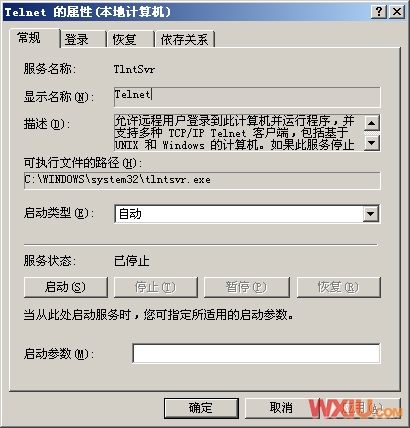The width and height of the screenshot is (410, 428).
Task: Click the help question mark icon
Action: click(x=379, y=12)
